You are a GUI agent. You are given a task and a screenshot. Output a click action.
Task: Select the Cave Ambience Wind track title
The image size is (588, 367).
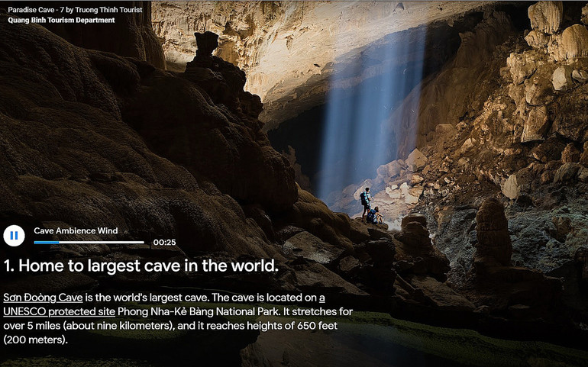coord(76,230)
